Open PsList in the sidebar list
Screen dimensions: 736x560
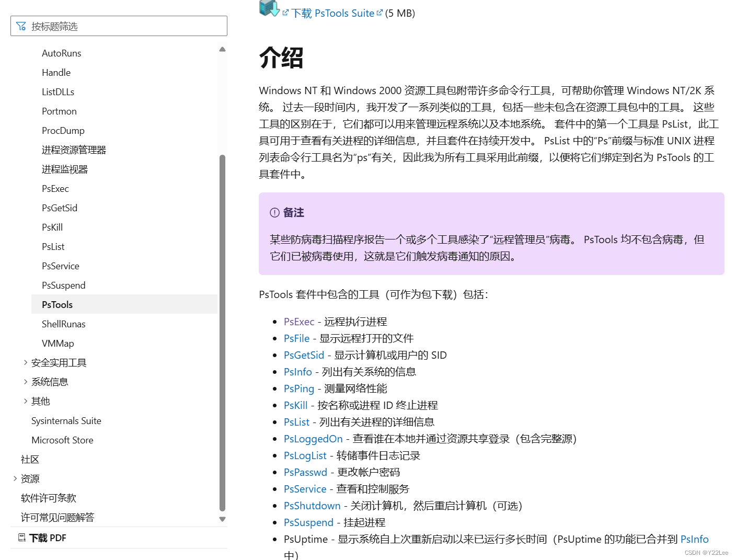coord(53,246)
